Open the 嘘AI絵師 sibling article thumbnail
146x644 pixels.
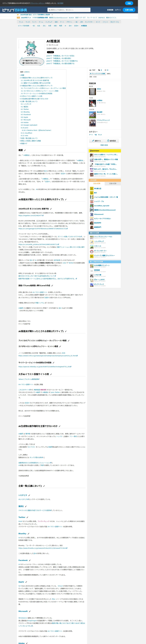click(x=92, y=115)
